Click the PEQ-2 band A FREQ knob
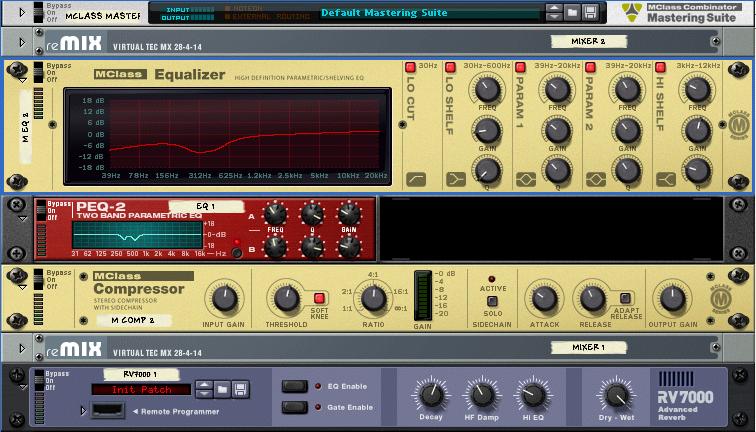The image size is (756, 432). tap(275, 213)
